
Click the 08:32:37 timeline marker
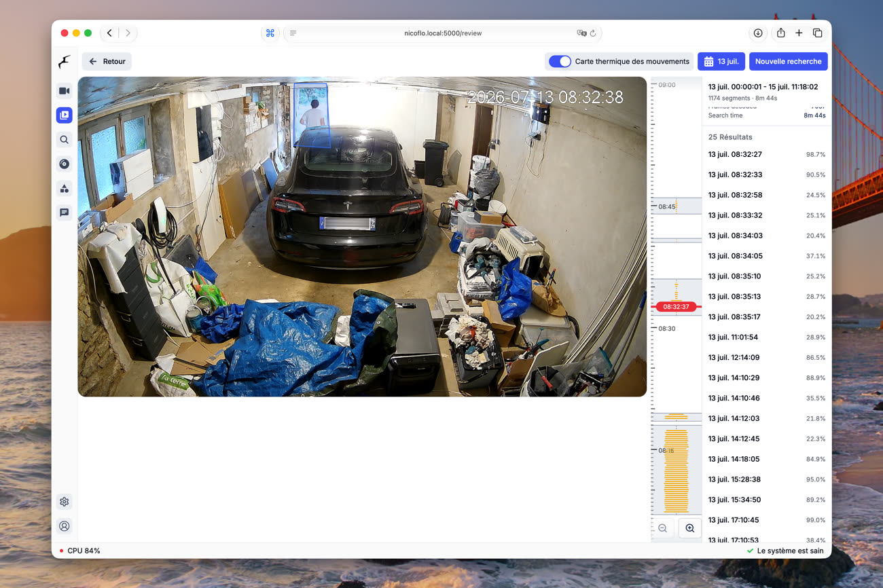(677, 306)
